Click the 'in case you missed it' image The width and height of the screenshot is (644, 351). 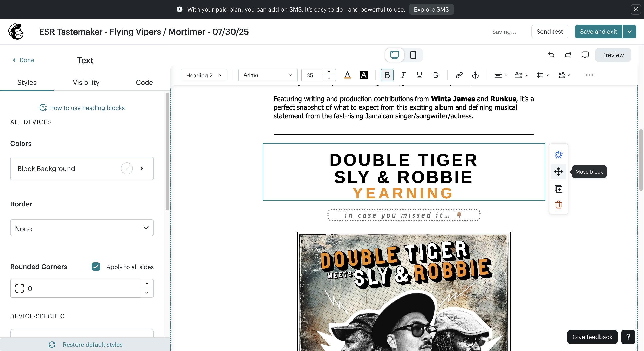click(x=404, y=215)
